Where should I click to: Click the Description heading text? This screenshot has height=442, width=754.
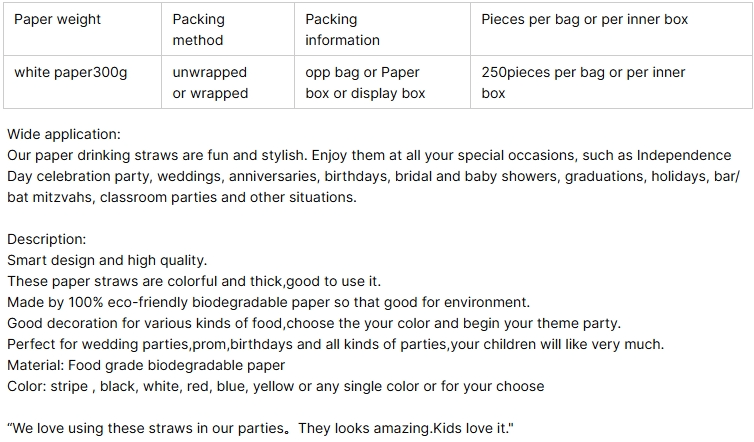coord(47,239)
